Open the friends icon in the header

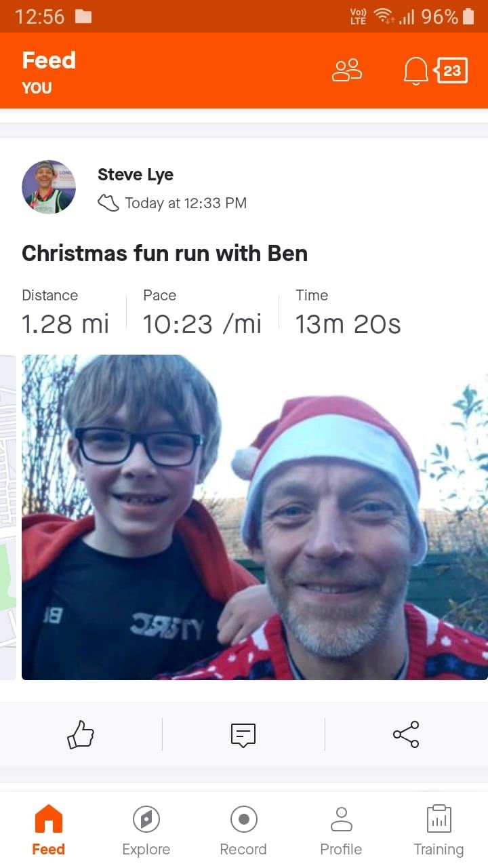pyautogui.click(x=347, y=70)
